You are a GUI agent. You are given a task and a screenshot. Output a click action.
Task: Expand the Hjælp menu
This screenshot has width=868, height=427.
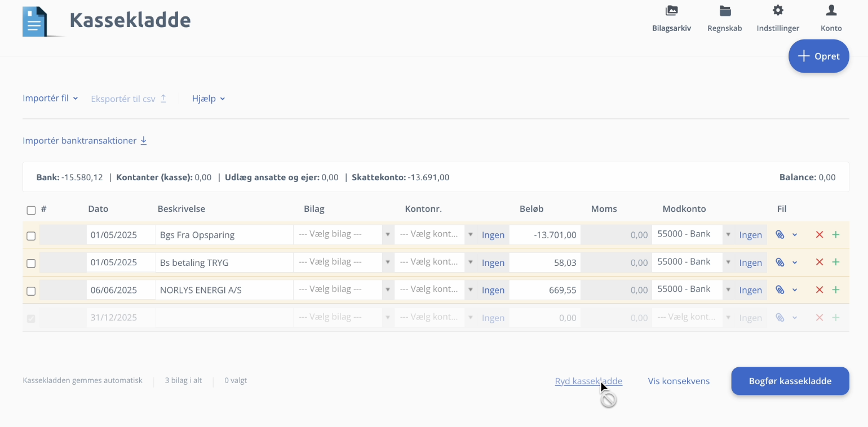(209, 99)
